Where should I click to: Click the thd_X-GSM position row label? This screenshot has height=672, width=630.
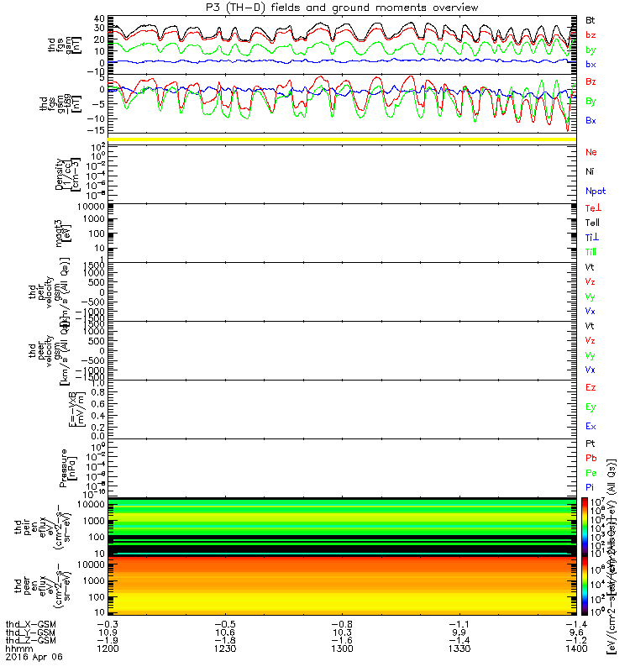(30, 624)
